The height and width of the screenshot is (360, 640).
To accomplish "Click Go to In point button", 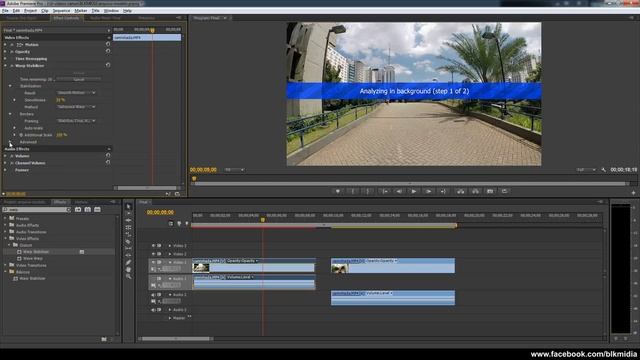I will coord(384,191).
